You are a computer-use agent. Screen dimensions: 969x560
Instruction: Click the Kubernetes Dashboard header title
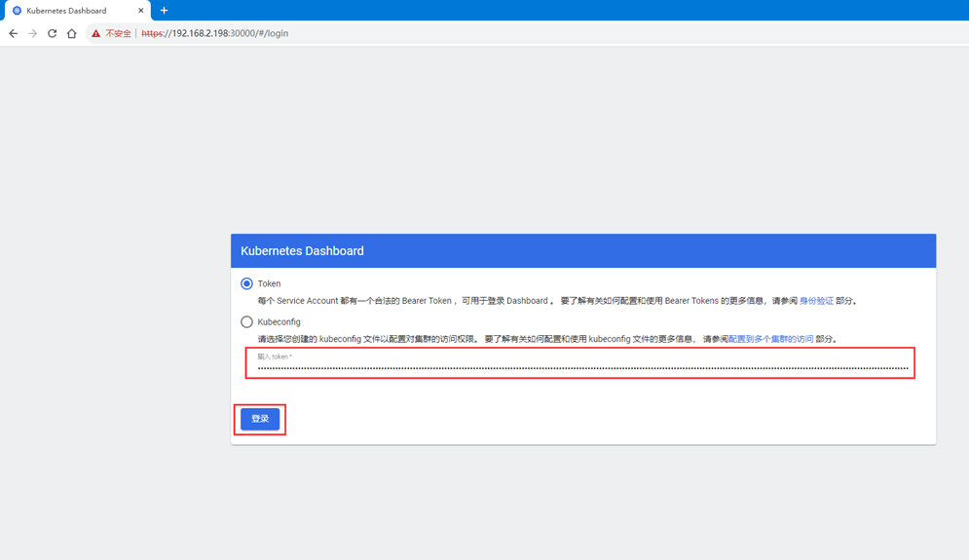pyautogui.click(x=302, y=251)
